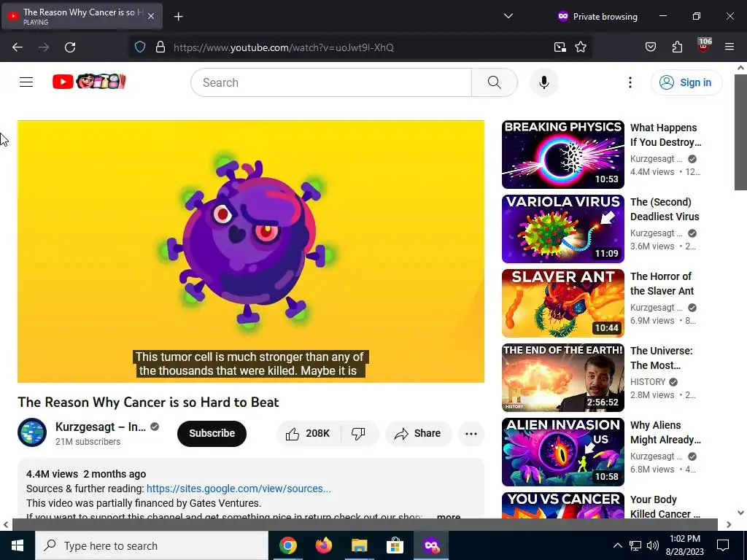Click the horizontal scrollbar at page bottom
Viewport: 747px width, 560px height.
tap(365, 524)
